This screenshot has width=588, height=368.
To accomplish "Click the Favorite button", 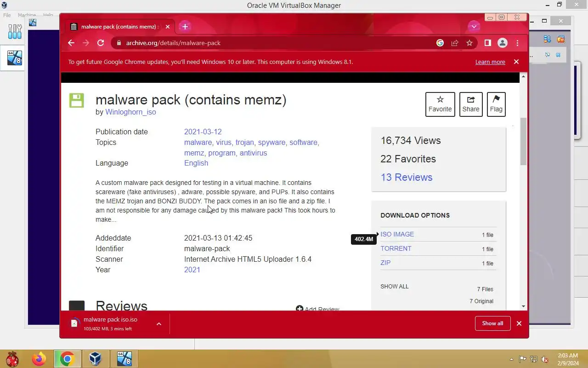I will [x=440, y=104].
